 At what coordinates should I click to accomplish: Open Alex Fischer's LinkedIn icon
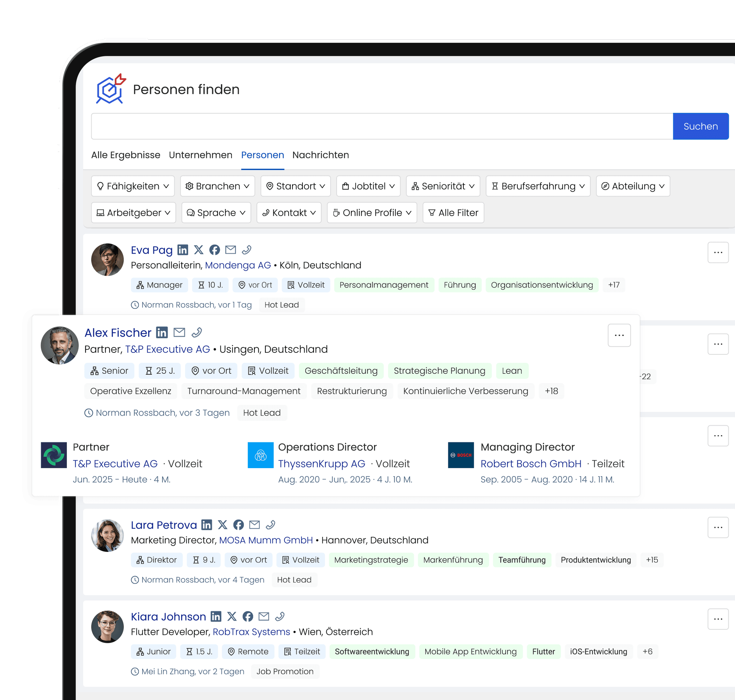(162, 332)
